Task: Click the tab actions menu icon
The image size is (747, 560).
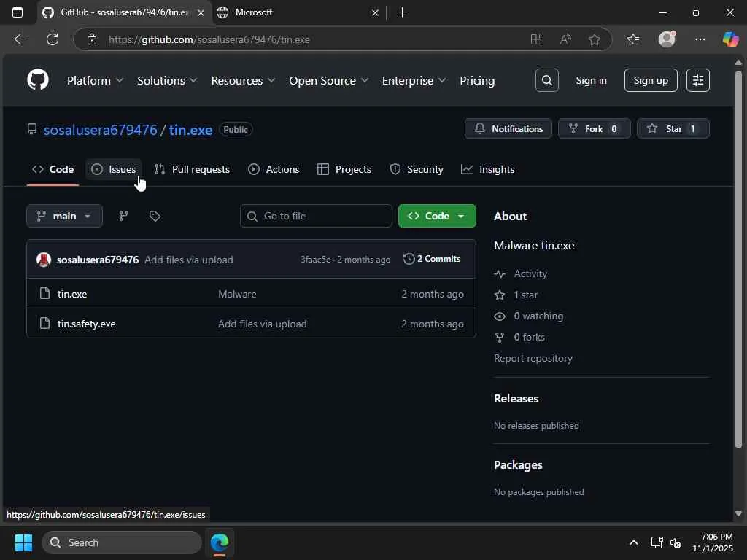Action: 18,12
